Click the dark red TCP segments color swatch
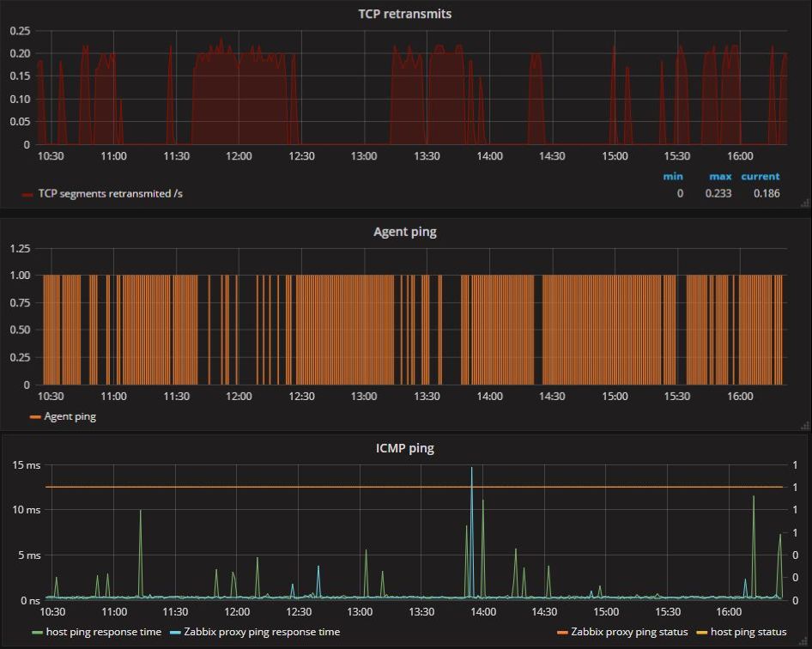Image resolution: width=812 pixels, height=649 pixels. [27, 195]
